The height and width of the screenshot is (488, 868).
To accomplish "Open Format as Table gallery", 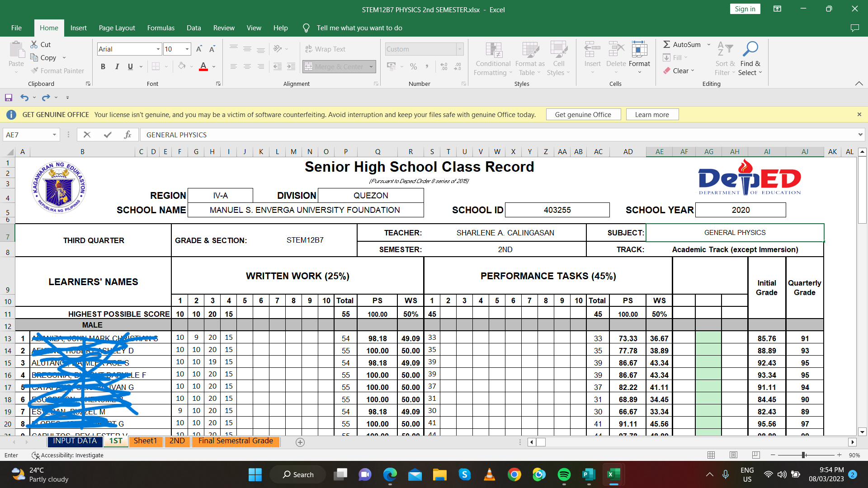I will pyautogui.click(x=530, y=59).
